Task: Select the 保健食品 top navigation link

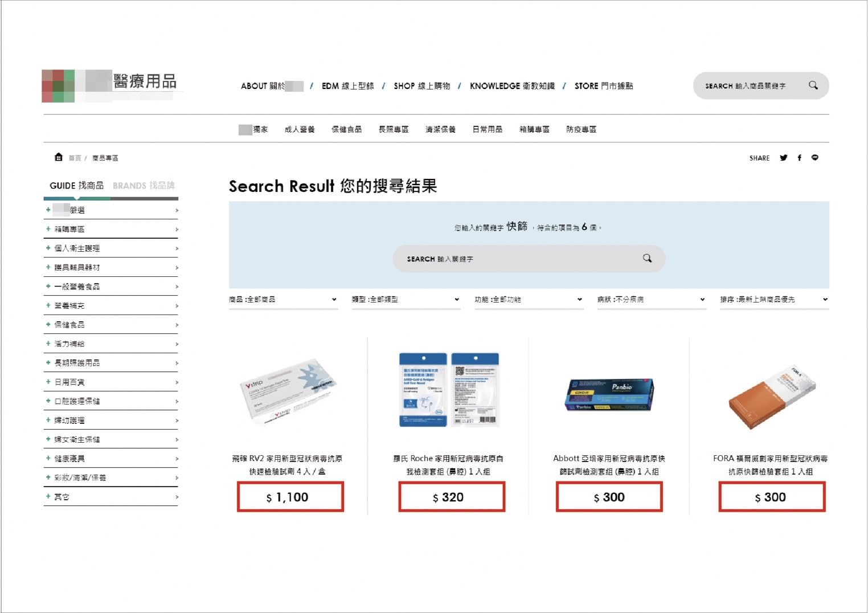Action: 346,129
